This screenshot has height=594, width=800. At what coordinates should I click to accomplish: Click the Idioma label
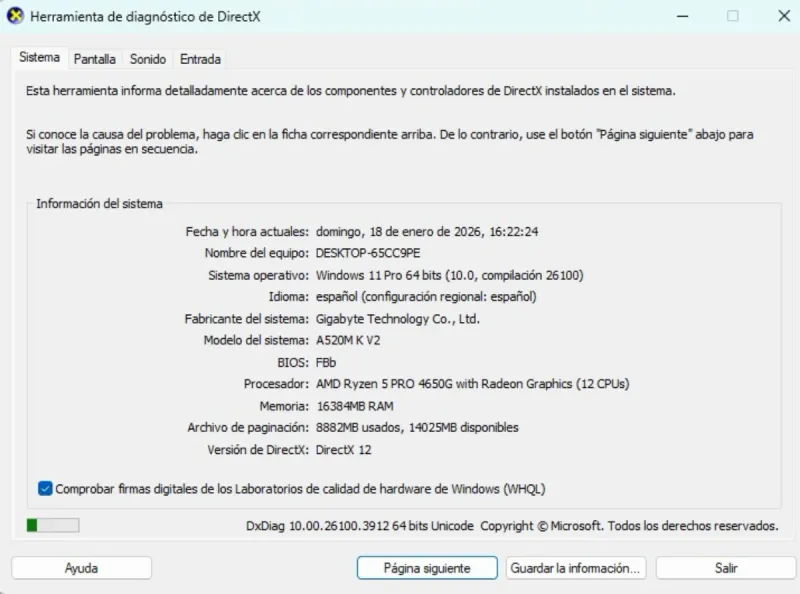click(x=289, y=296)
